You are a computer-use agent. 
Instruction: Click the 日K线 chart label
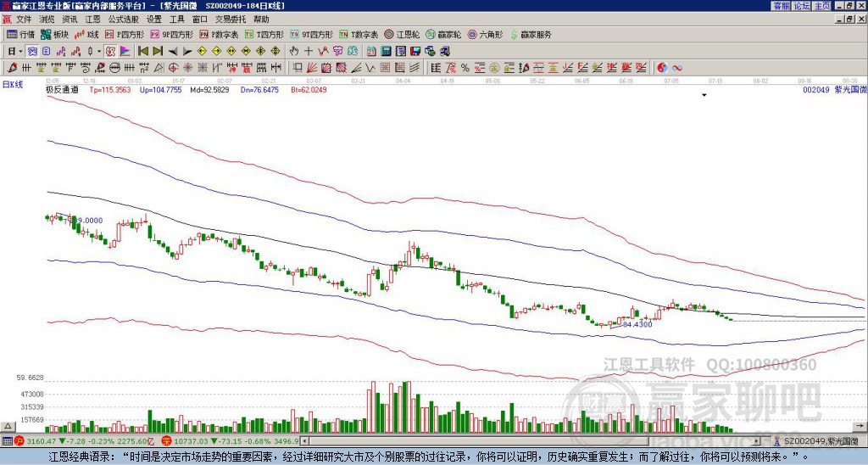pyautogui.click(x=12, y=84)
